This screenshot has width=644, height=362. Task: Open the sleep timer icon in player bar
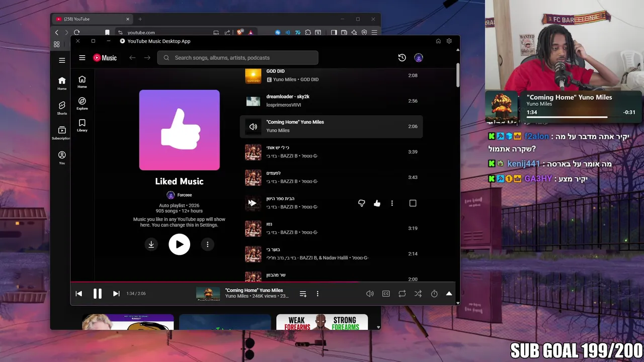pos(434,294)
